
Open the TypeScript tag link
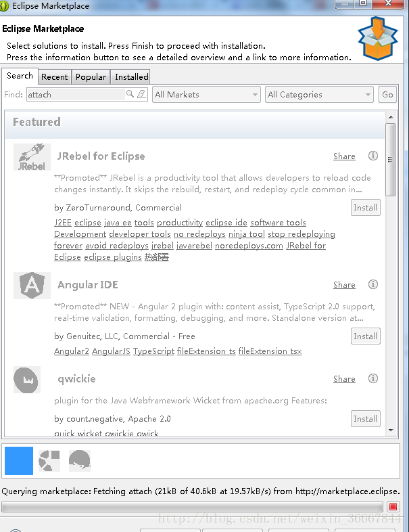(x=154, y=351)
